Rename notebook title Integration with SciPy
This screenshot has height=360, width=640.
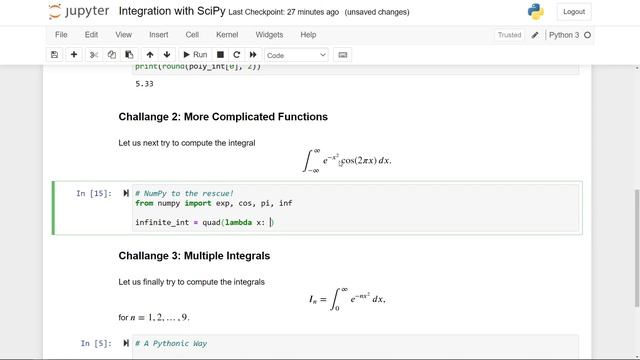(x=172, y=11)
